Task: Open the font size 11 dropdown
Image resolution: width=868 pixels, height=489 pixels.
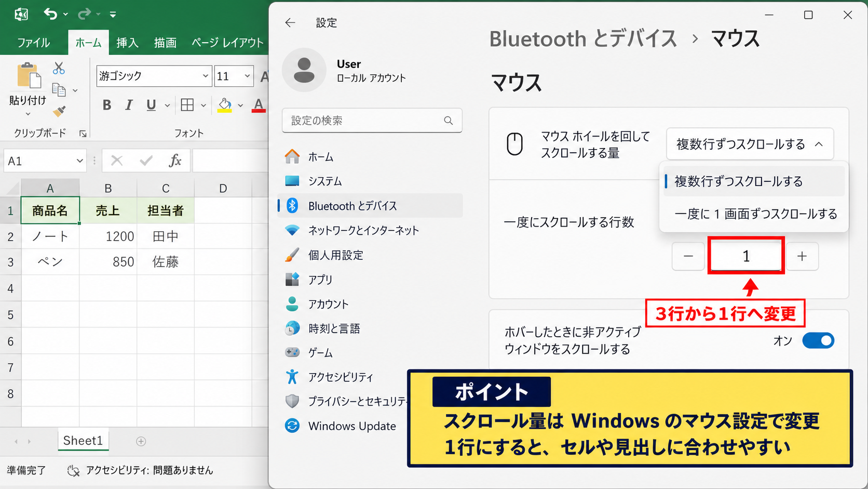Action: pos(248,76)
